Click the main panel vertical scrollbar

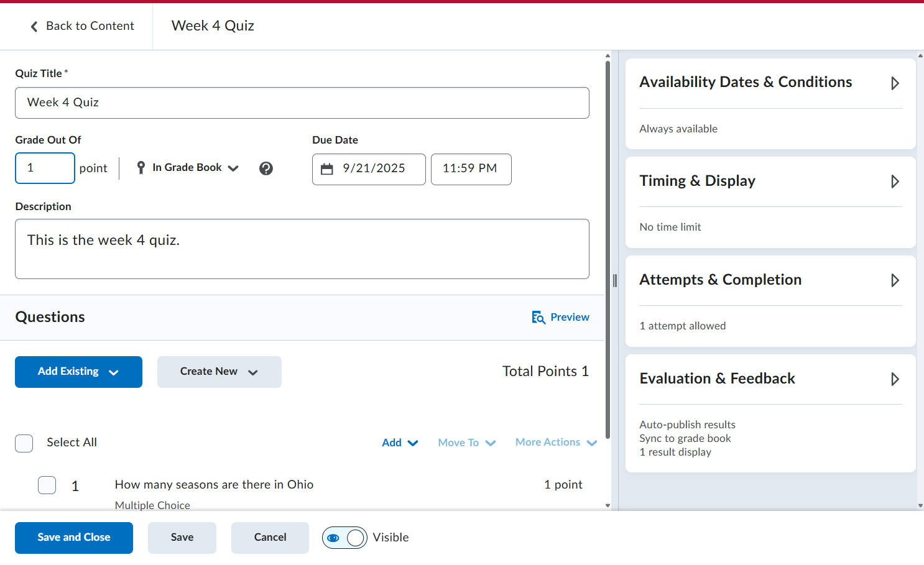(608, 249)
